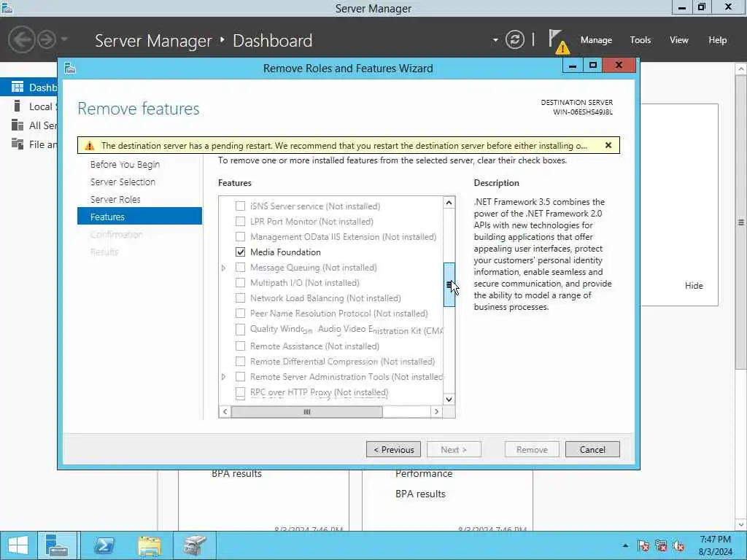Viewport: 747px width, 560px height.
Task: Toggle Remote Differential Compression checkbox
Action: [241, 362]
